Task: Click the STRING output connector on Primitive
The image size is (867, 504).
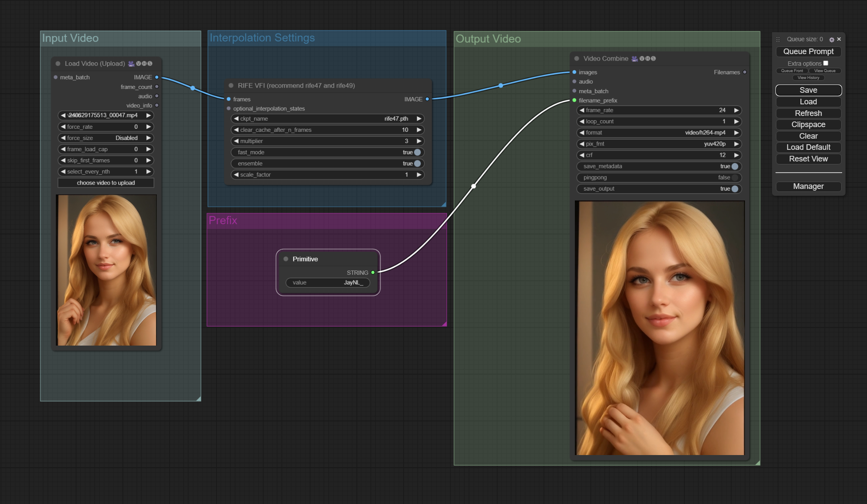Action: point(373,273)
